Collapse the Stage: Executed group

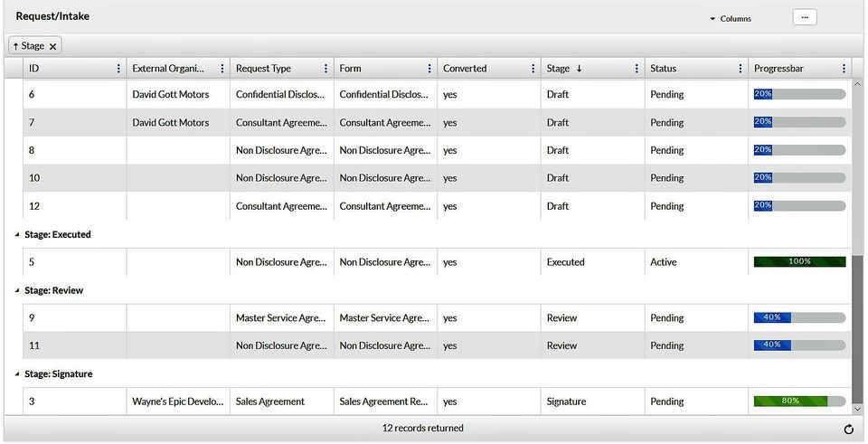(x=17, y=235)
